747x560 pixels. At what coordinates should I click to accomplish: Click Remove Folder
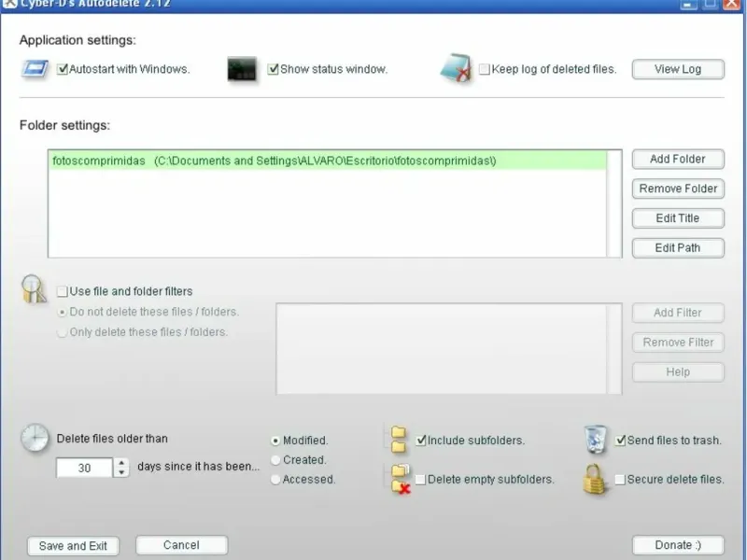point(678,189)
